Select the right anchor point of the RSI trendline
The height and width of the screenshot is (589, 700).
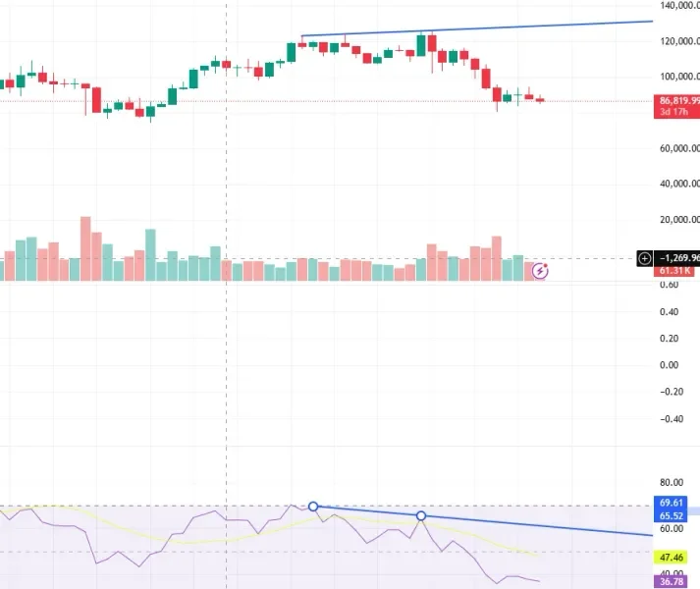click(x=421, y=515)
